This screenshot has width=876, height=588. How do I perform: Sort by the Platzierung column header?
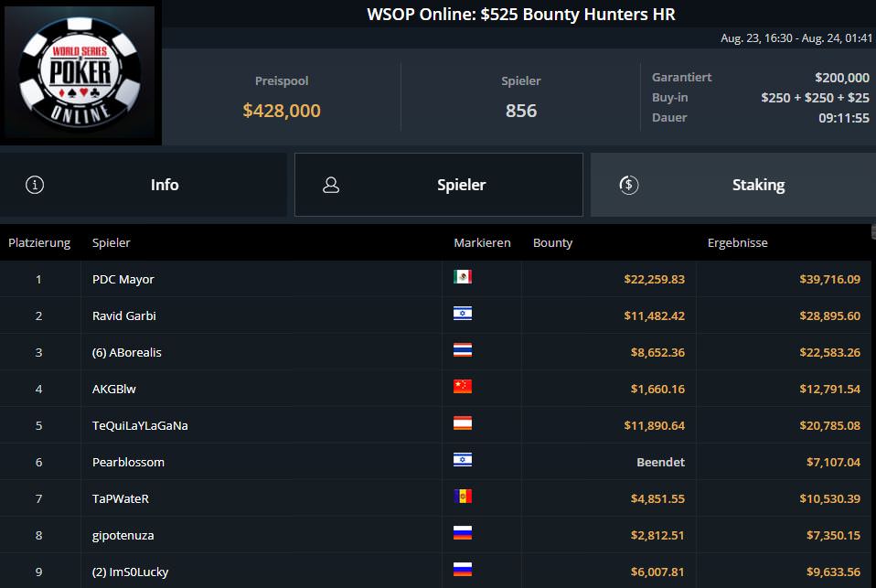click(39, 242)
